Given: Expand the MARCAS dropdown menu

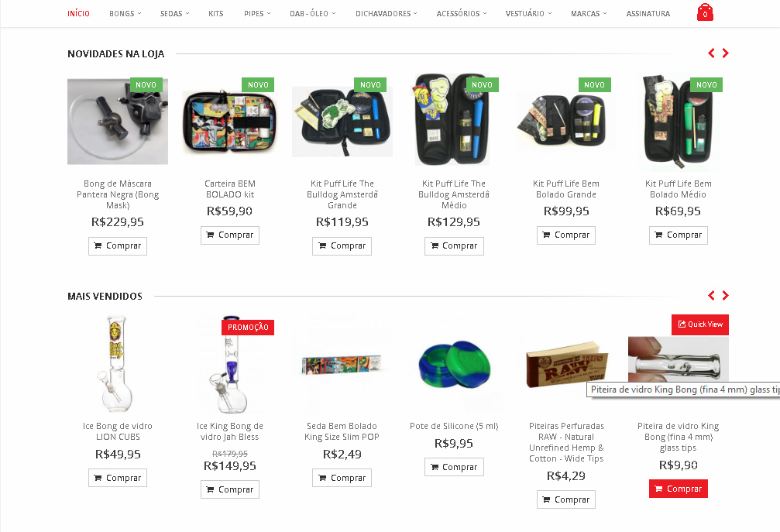Looking at the screenshot, I should point(589,13).
